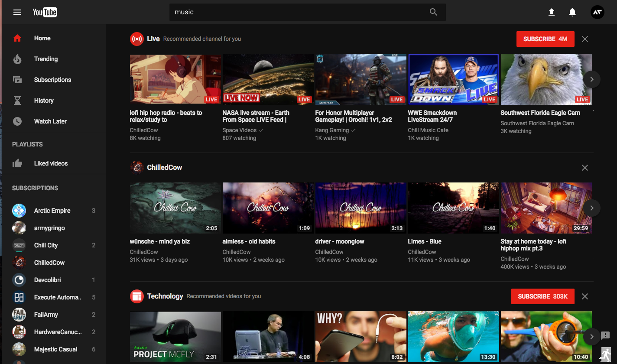Dismiss the Live recommended channel section
The image size is (617, 364).
(585, 39)
